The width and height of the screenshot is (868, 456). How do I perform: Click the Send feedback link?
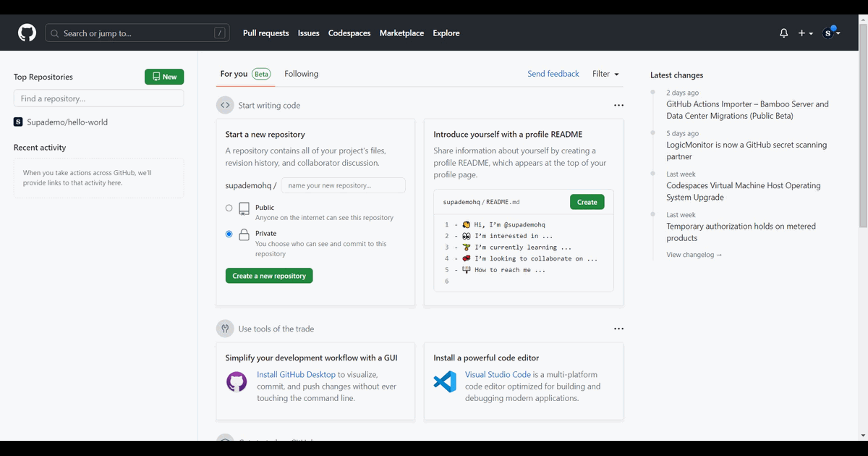[x=553, y=74]
